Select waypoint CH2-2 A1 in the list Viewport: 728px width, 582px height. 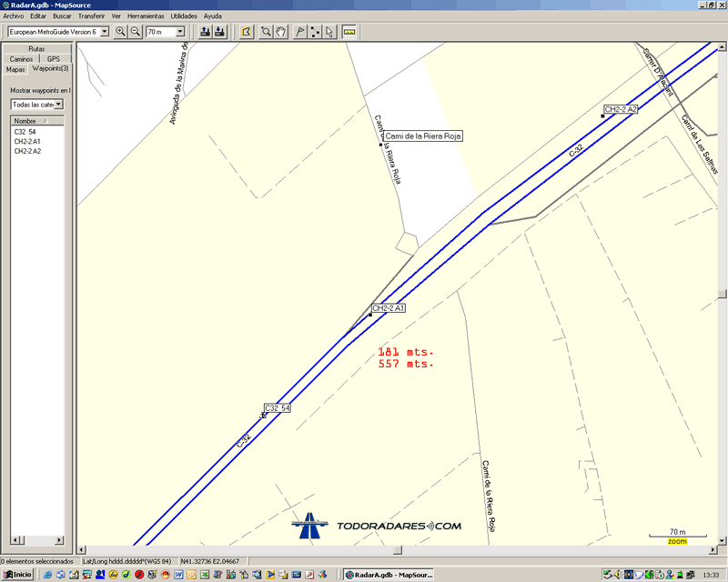[x=27, y=142]
